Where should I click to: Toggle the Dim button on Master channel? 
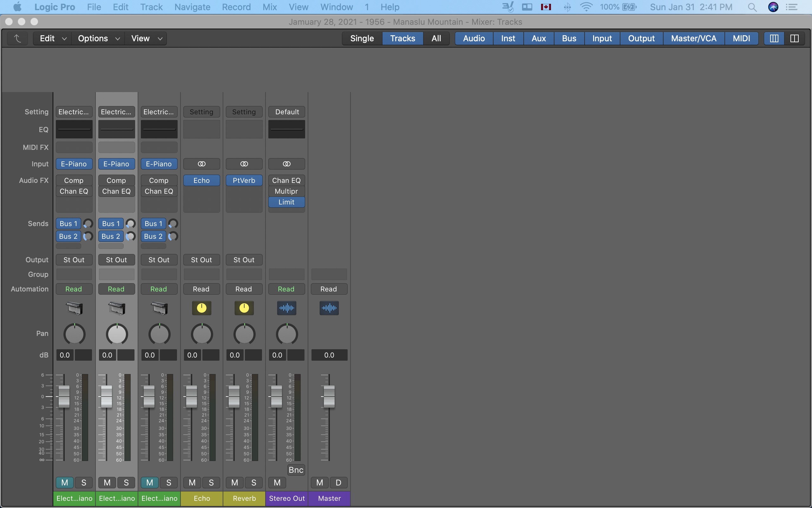(338, 483)
